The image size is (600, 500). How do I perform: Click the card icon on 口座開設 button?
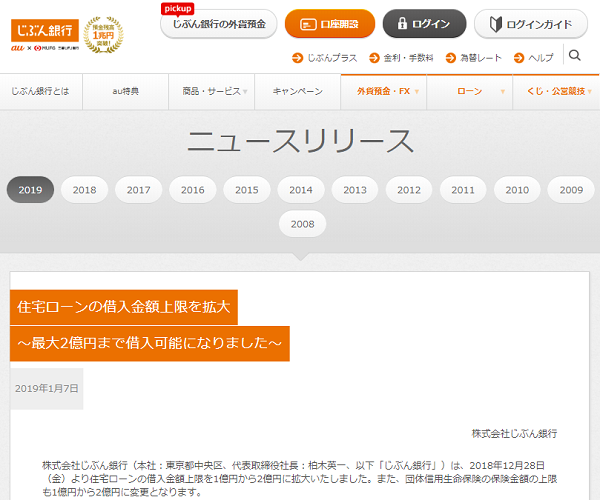pos(308,24)
